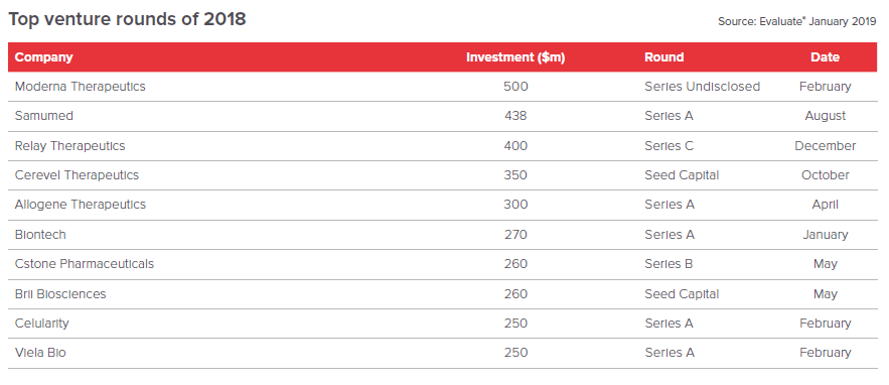
Task: Click the December date cell
Action: (825, 146)
